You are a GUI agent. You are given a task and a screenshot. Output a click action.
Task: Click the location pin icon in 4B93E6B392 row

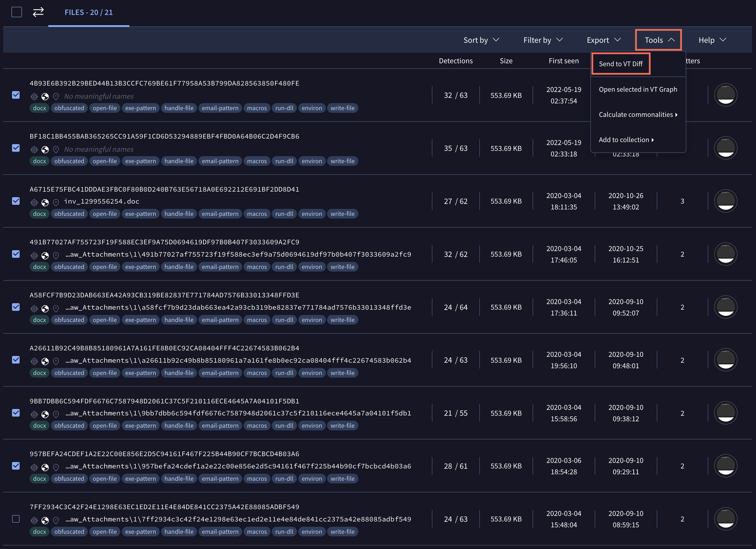(x=56, y=97)
